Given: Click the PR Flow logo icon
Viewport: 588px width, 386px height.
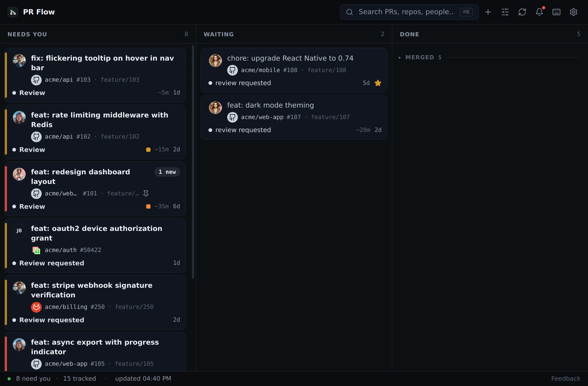Looking at the screenshot, I should tap(13, 12).
